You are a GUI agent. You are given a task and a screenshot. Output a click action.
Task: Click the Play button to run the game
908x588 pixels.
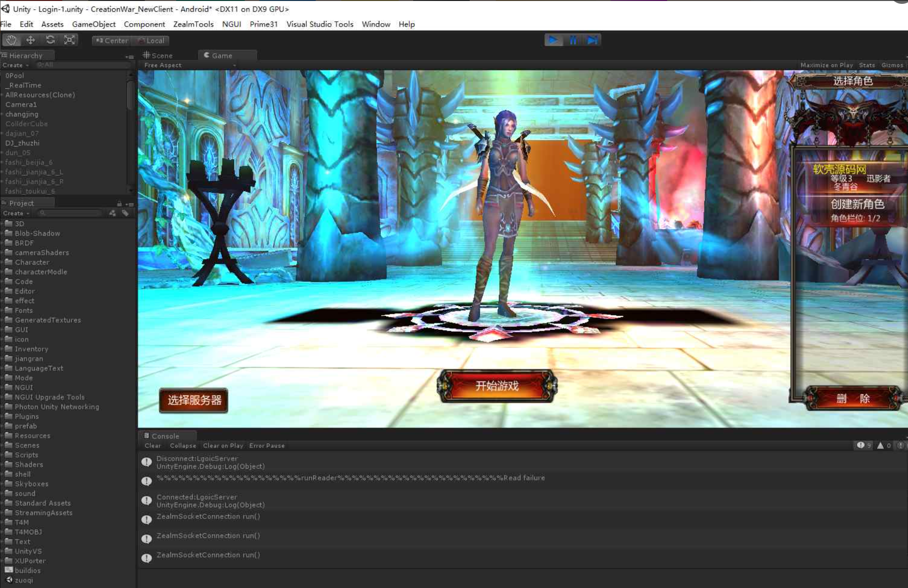[553, 40]
